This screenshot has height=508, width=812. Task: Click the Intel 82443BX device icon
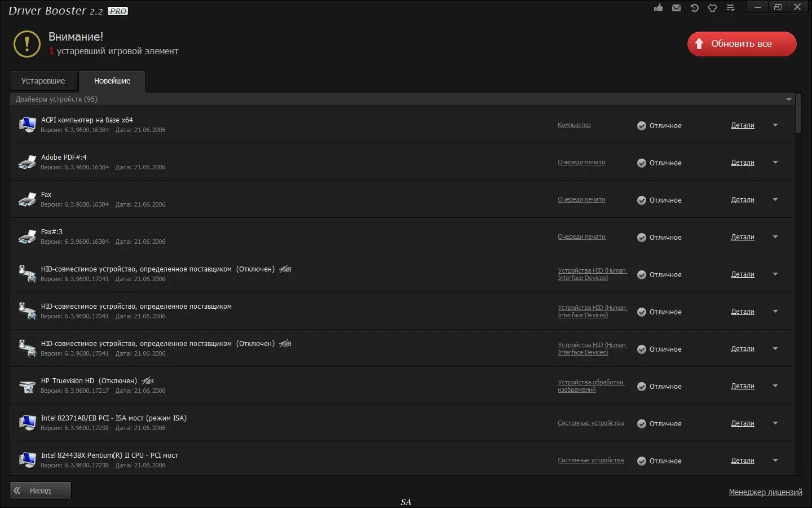pos(27,460)
